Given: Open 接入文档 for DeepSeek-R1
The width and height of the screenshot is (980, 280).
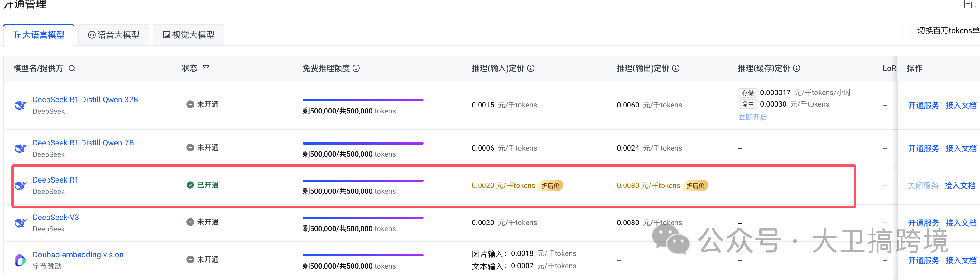Looking at the screenshot, I should click(x=960, y=186).
